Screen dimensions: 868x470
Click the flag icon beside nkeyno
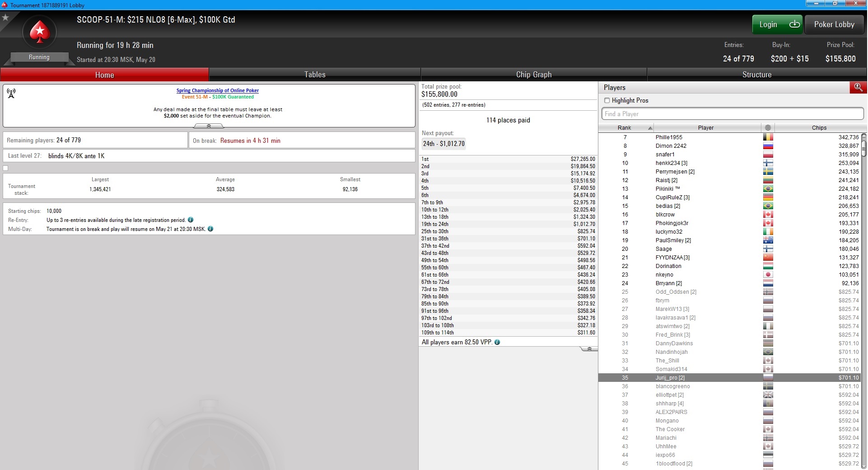(x=768, y=275)
